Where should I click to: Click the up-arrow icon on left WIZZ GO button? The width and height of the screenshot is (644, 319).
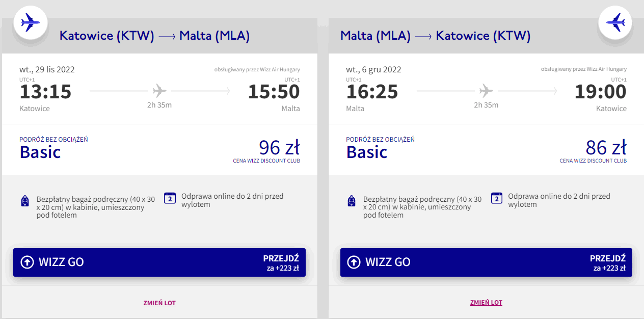coord(27,262)
